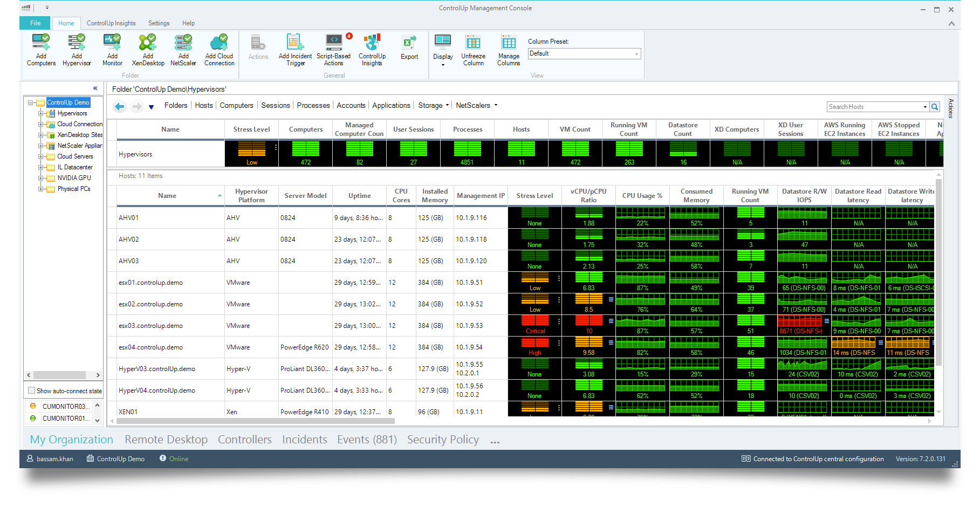The image size is (980, 507).
Task: Click the Search Hosts input field
Action: pos(875,107)
